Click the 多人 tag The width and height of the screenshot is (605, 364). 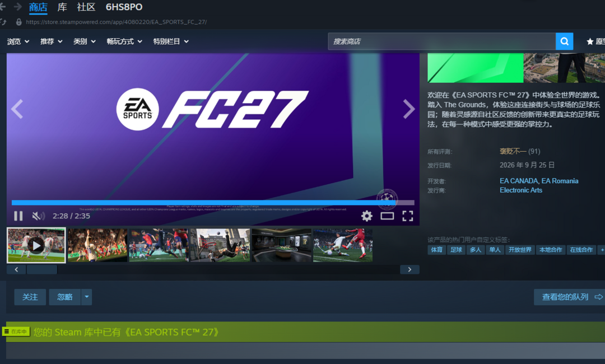coord(476,250)
